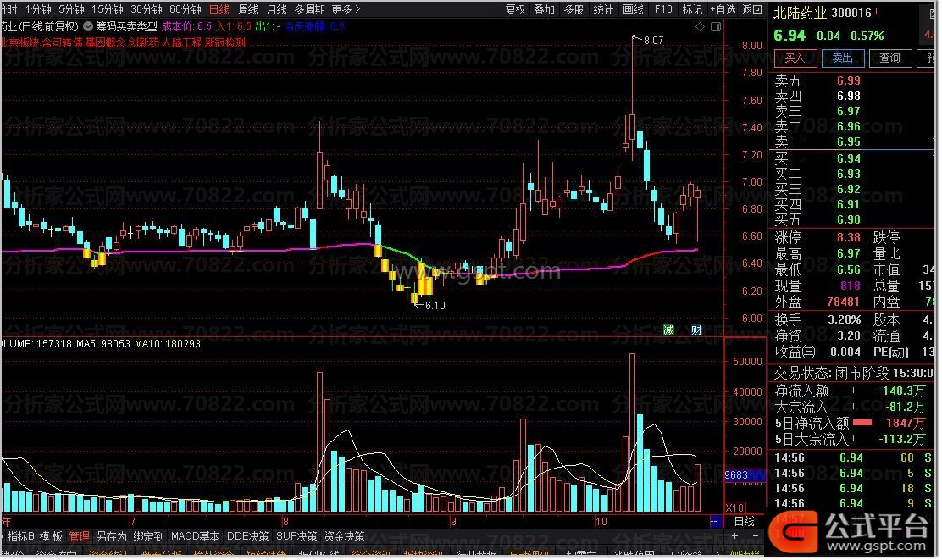The width and height of the screenshot is (942, 560).
Task: Open the 模板 template tab
Action: click(x=51, y=536)
